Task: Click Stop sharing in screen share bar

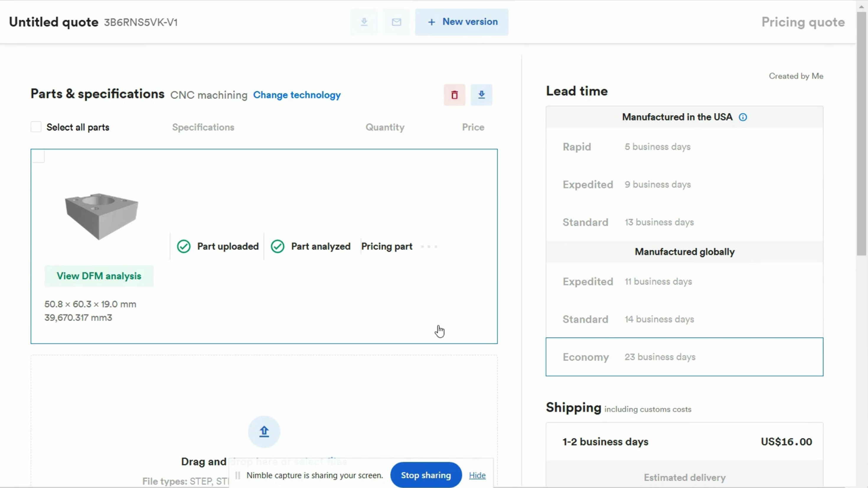Action: (426, 475)
